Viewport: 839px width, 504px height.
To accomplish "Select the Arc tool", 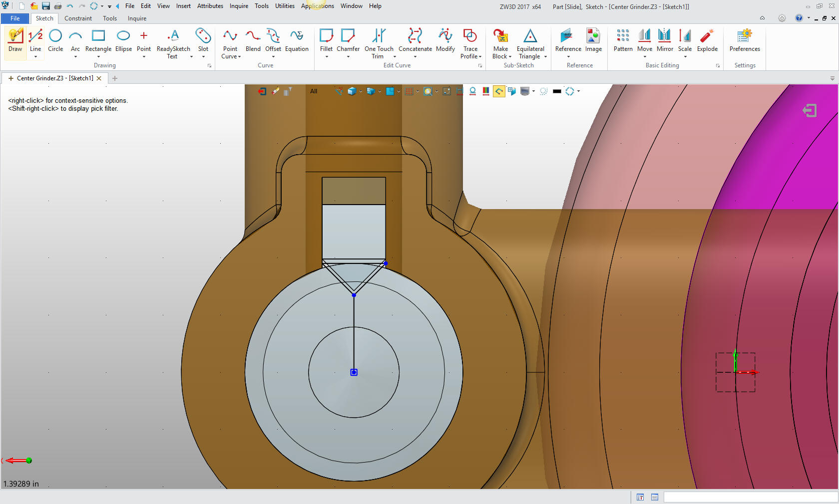I will [x=75, y=40].
